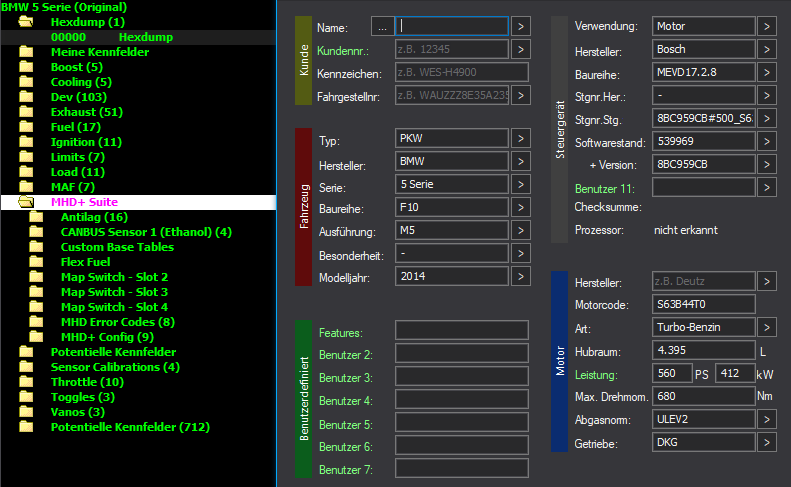Open the Name field arrow
Viewport: 791px width, 487px height.
click(521, 26)
